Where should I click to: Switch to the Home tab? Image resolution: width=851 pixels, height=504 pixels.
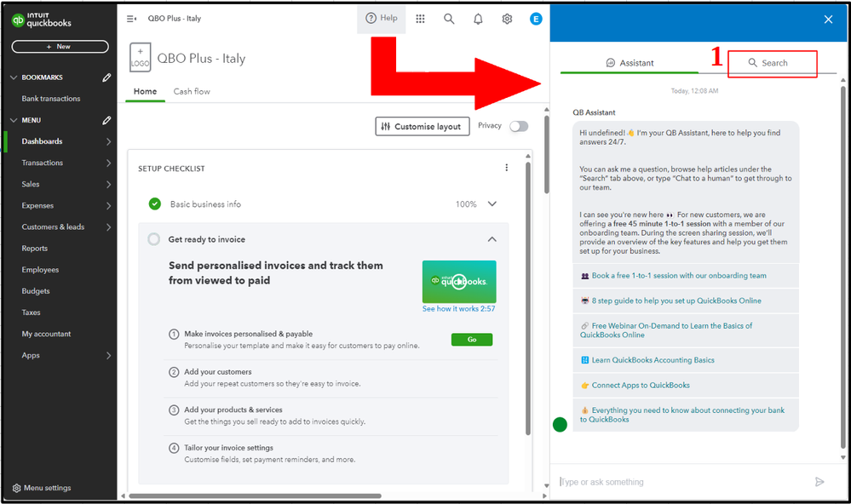pos(145,91)
